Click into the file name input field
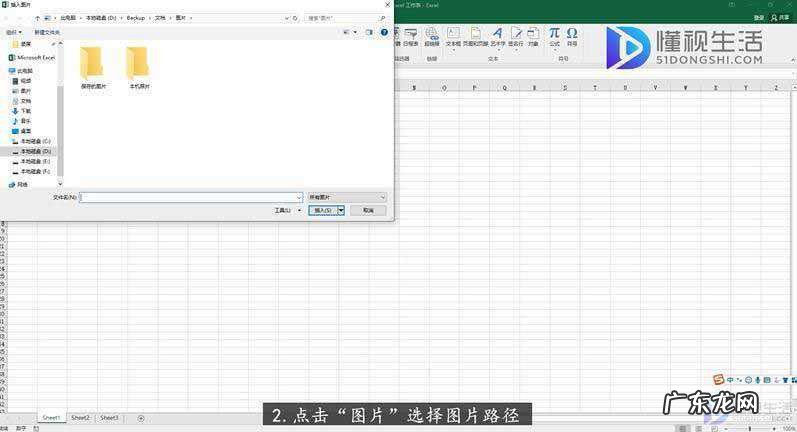Screen dimensions: 797x432 pyautogui.click(x=188, y=197)
